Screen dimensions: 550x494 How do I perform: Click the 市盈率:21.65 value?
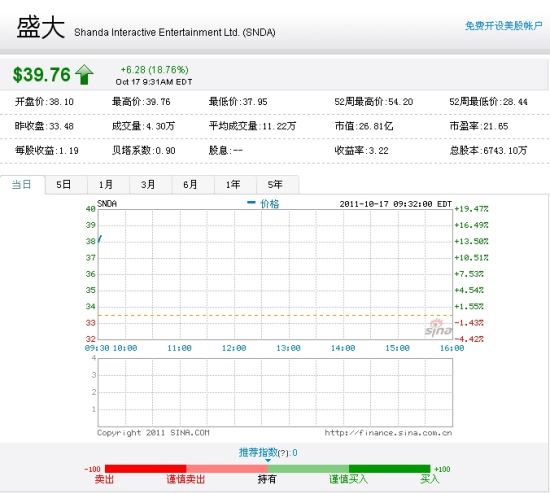pos(479,126)
